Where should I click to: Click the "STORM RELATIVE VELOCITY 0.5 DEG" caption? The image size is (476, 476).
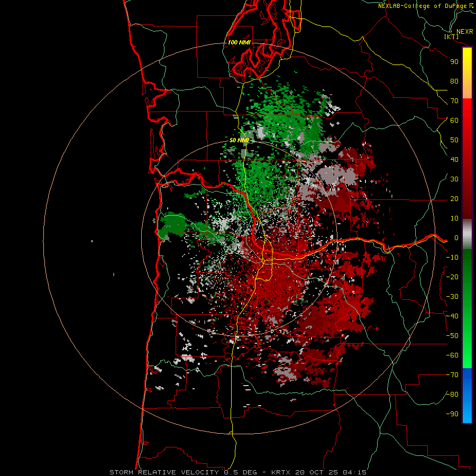(x=183, y=472)
